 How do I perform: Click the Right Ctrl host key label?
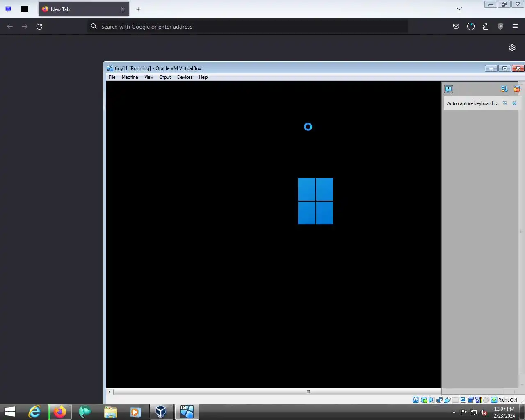click(508, 400)
